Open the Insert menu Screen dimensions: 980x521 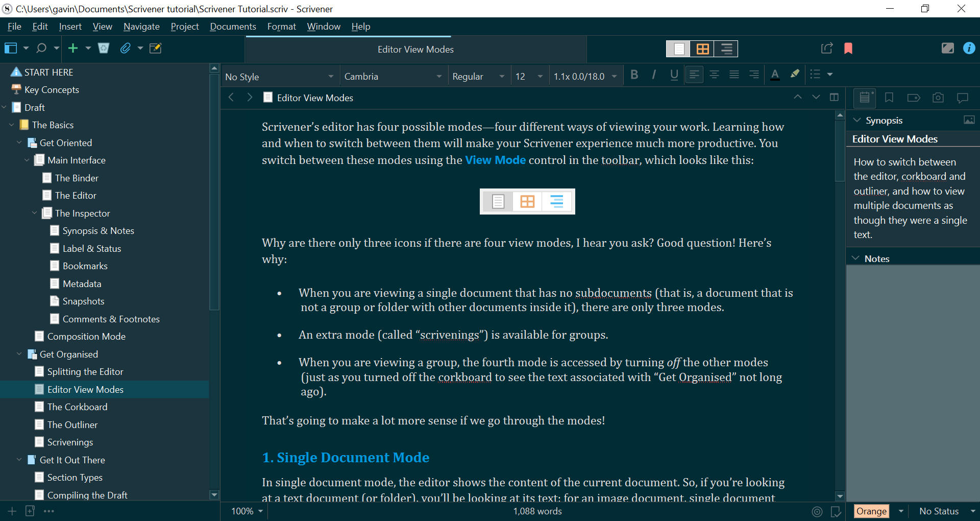point(70,27)
